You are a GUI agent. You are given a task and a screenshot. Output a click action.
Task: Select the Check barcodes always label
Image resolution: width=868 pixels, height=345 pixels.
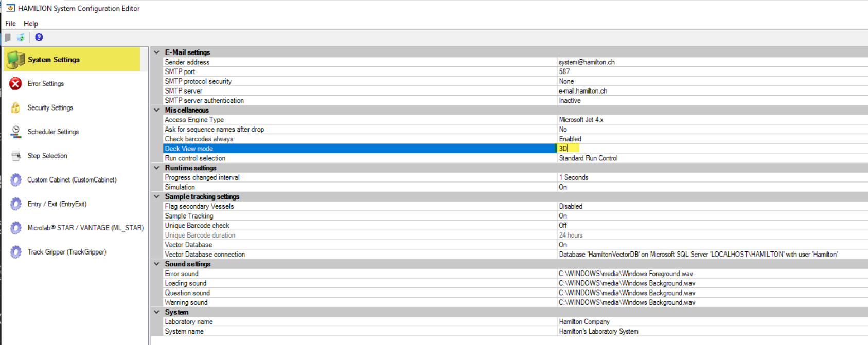[199, 139]
